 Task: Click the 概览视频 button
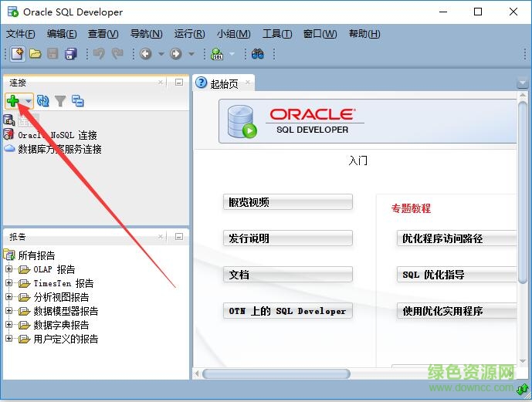288,202
